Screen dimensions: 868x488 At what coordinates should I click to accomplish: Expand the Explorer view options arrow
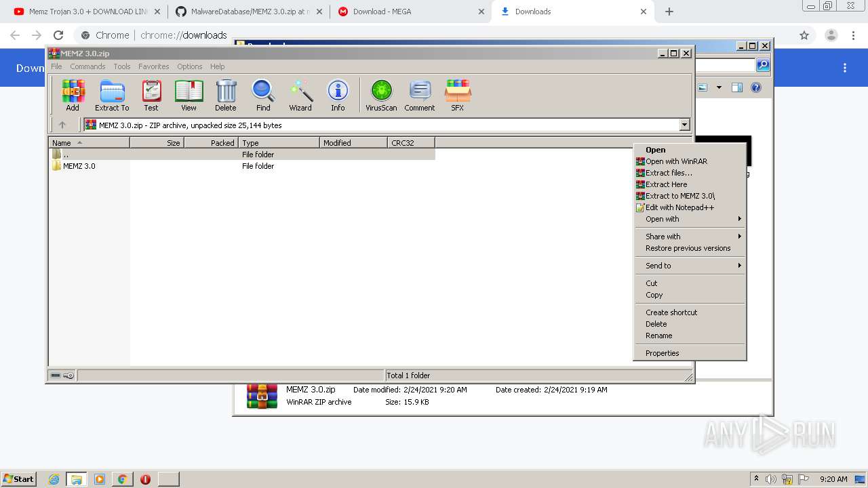tap(719, 87)
